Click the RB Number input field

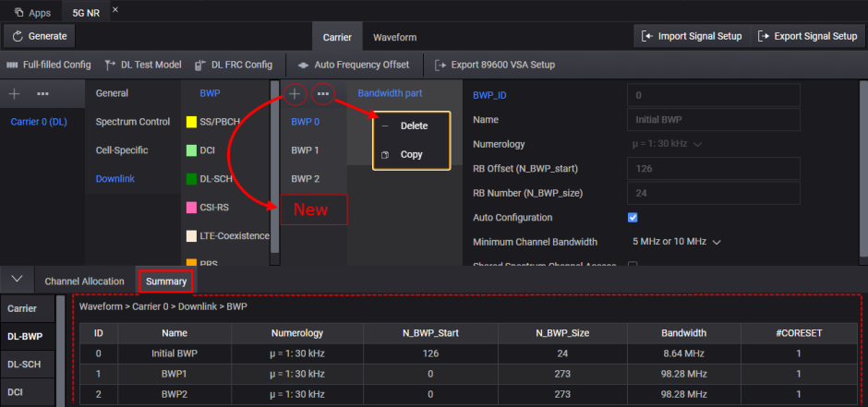click(x=714, y=194)
